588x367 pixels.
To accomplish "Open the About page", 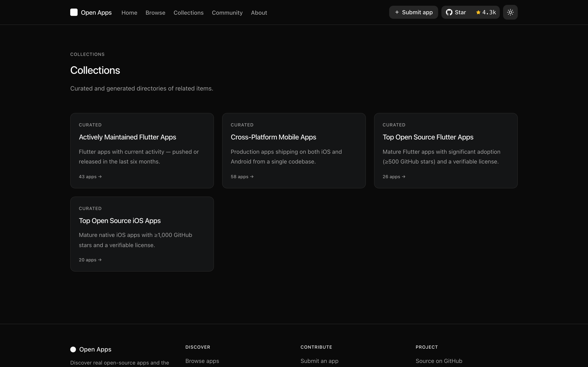I will point(259,13).
